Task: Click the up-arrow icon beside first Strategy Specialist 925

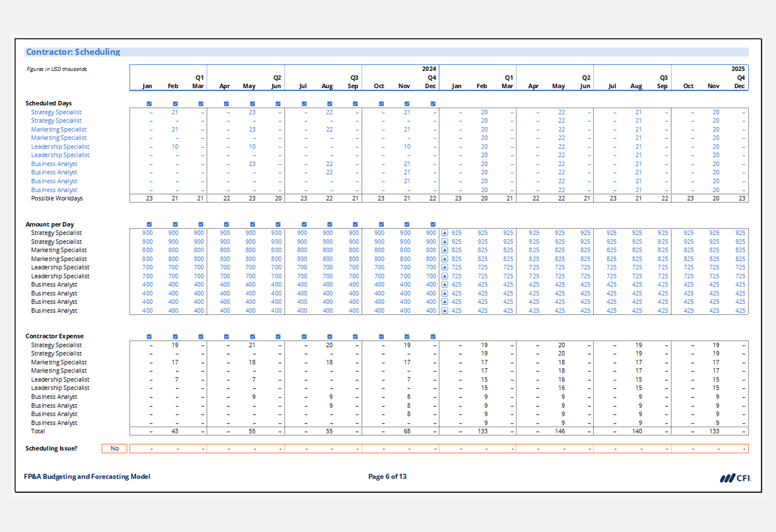Action: click(445, 233)
